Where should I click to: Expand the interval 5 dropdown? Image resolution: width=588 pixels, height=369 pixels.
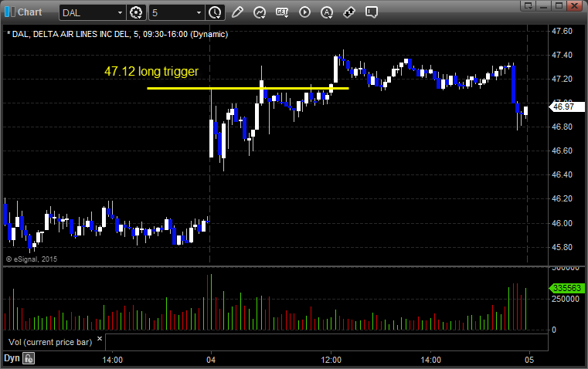pos(199,12)
